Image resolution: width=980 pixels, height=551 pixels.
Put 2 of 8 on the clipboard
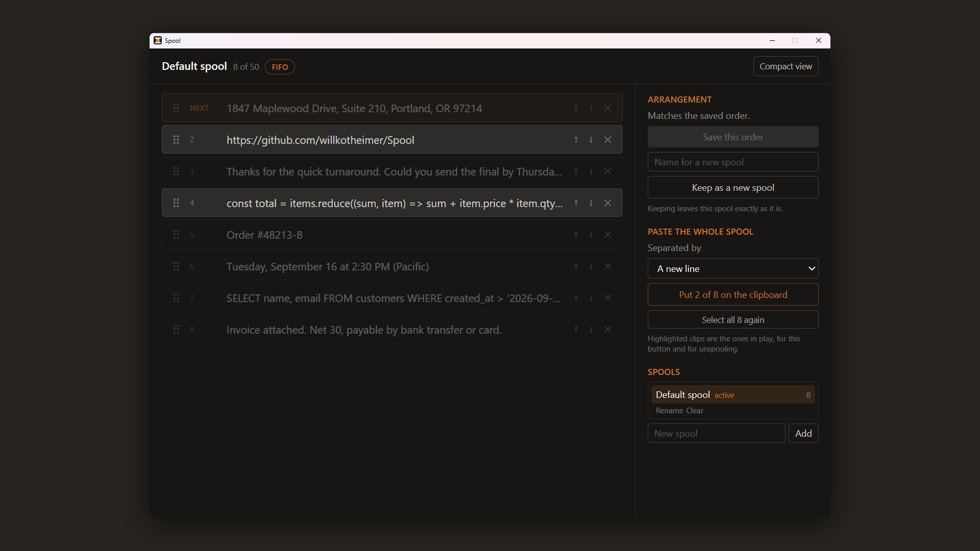click(733, 295)
